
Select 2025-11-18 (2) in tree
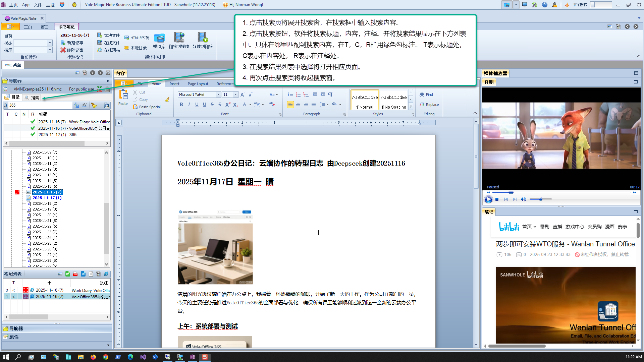coord(45,203)
